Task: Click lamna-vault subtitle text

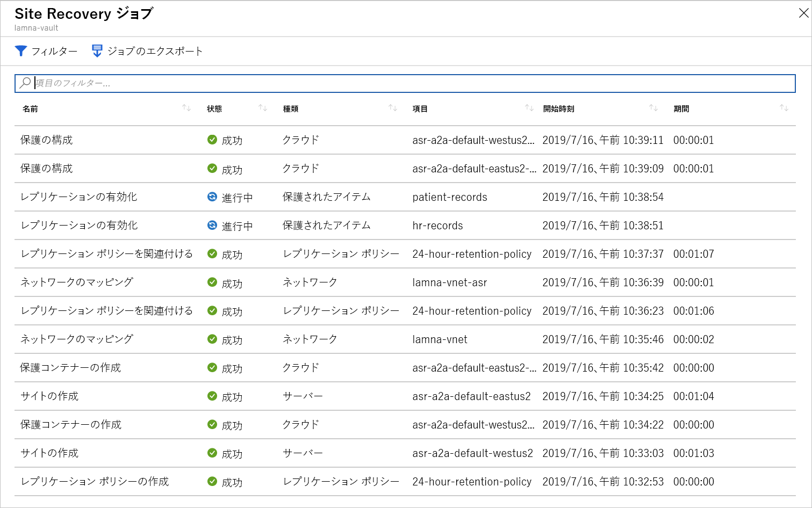Action: (36, 28)
